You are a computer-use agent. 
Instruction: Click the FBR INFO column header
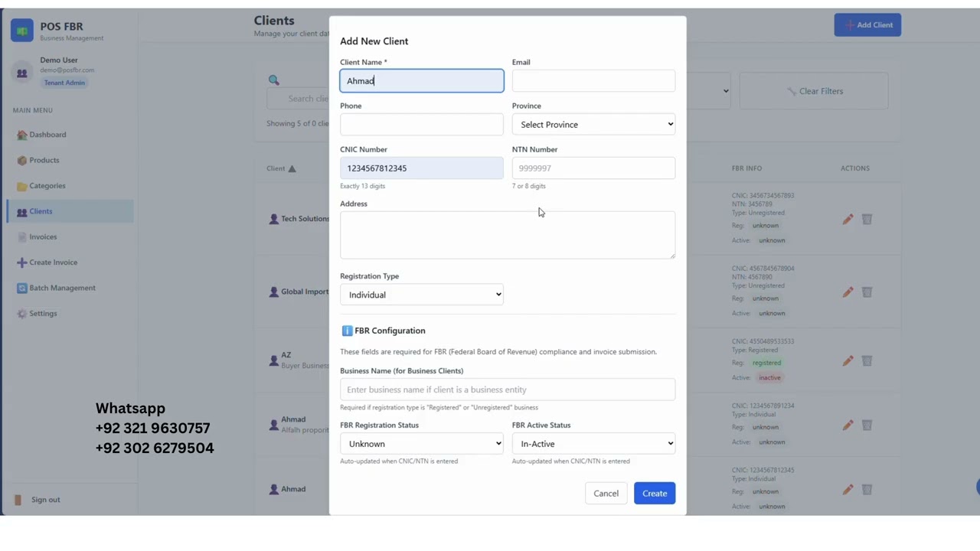(x=746, y=168)
